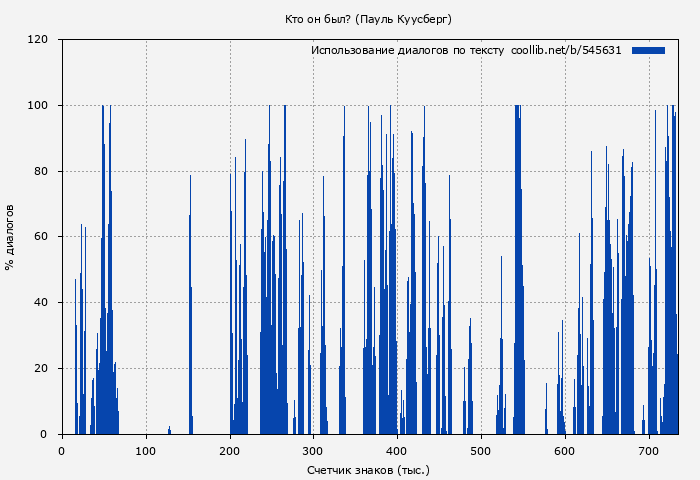The height and width of the screenshot is (480, 700).
Task: Select the 20 tick on the y-axis
Action: click(41, 369)
